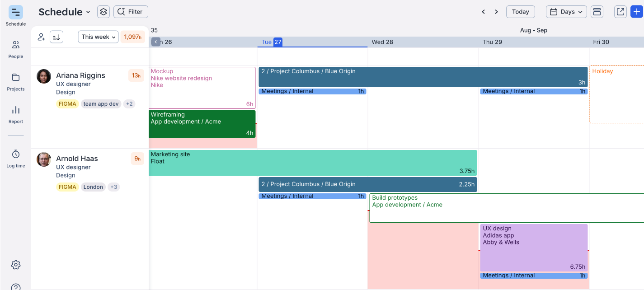This screenshot has width=644, height=290.
Task: Open the This week dropdown
Action: click(x=98, y=37)
